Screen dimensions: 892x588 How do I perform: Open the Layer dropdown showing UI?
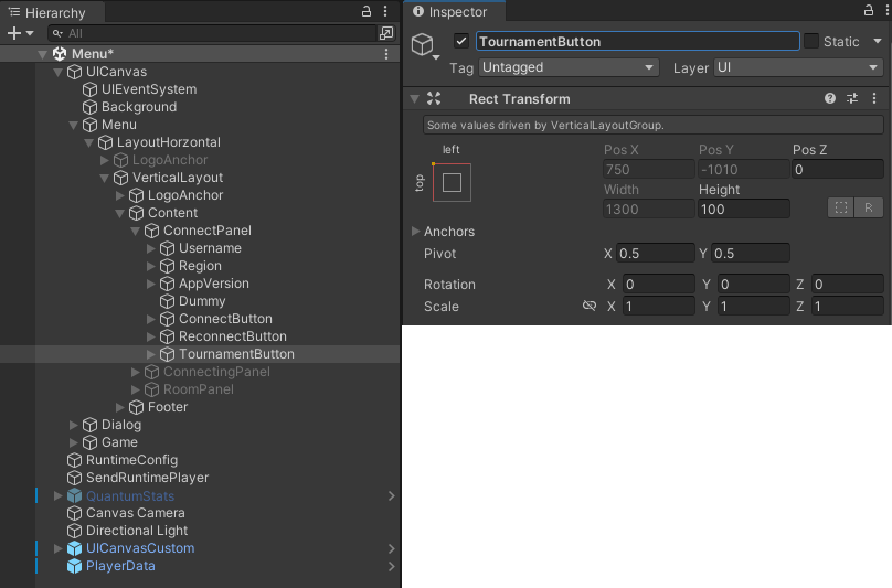[x=798, y=68]
